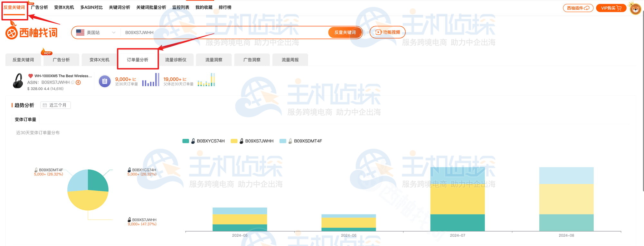
Task: Open the 近三个月 date range selector
Action: [55, 105]
